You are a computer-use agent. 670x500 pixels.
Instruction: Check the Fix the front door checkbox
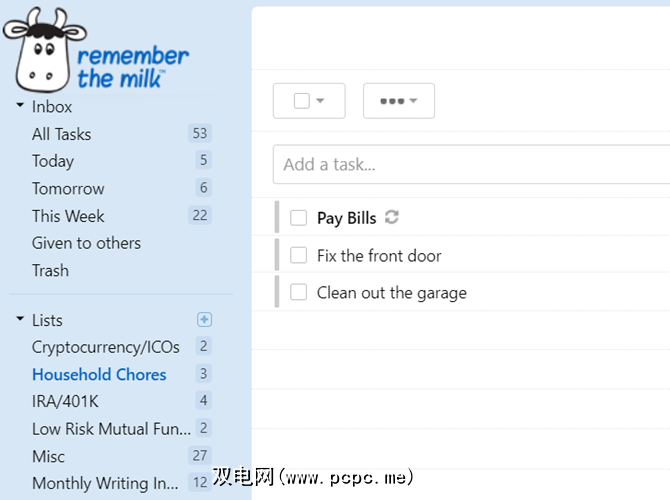[x=298, y=255]
